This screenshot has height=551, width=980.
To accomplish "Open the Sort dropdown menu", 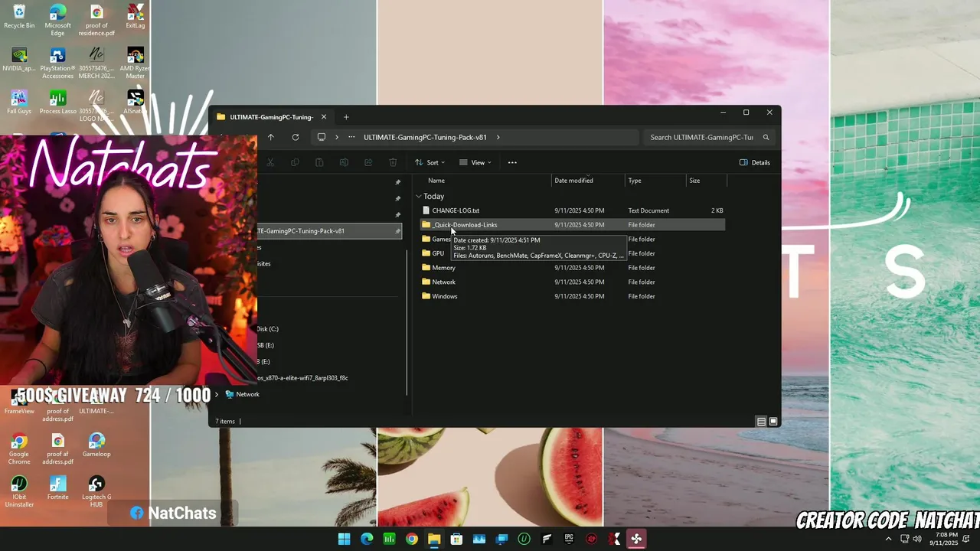I will (430, 162).
